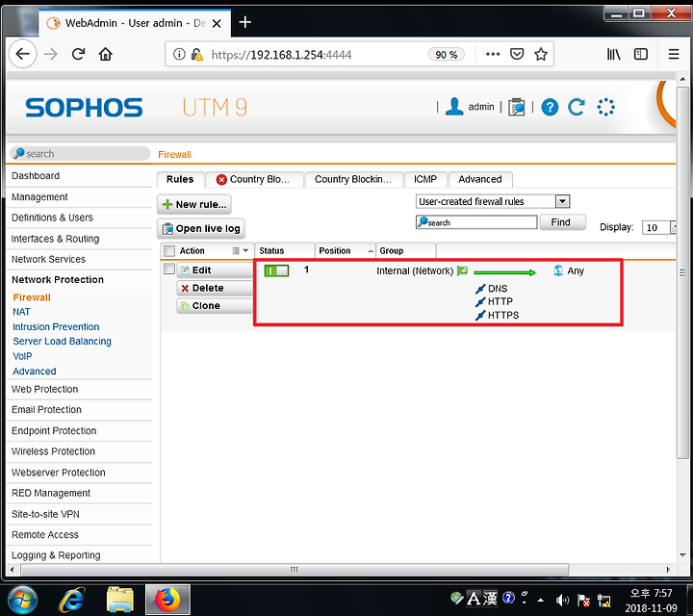The width and height of the screenshot is (693, 616).
Task: Expand Definitions & Users menu
Action: 52,218
